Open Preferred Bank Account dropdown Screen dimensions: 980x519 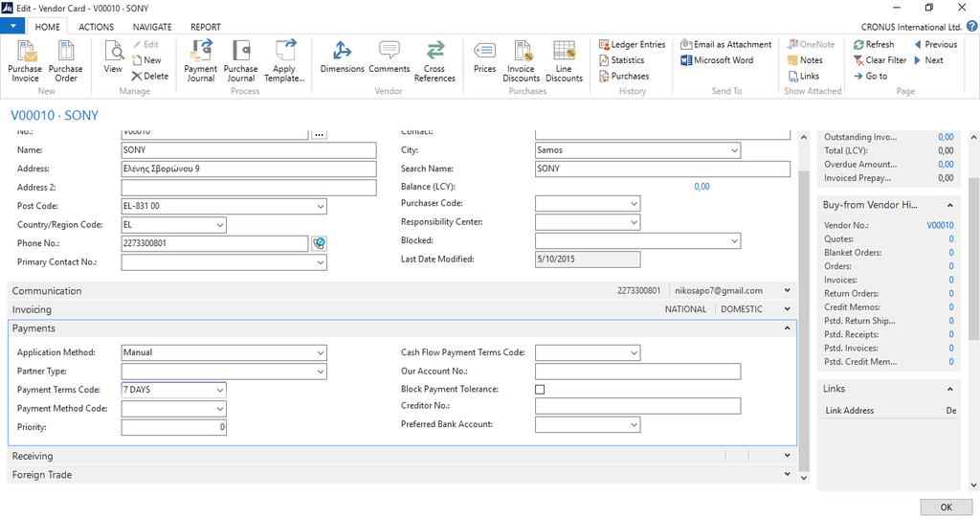tap(634, 424)
